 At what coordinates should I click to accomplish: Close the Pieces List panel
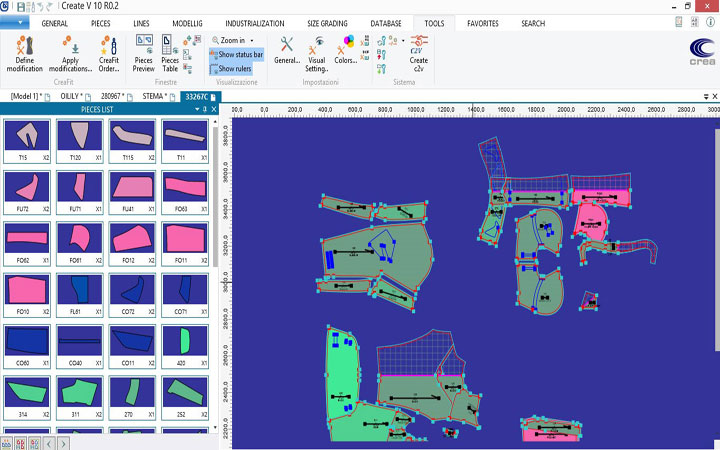click(x=213, y=109)
